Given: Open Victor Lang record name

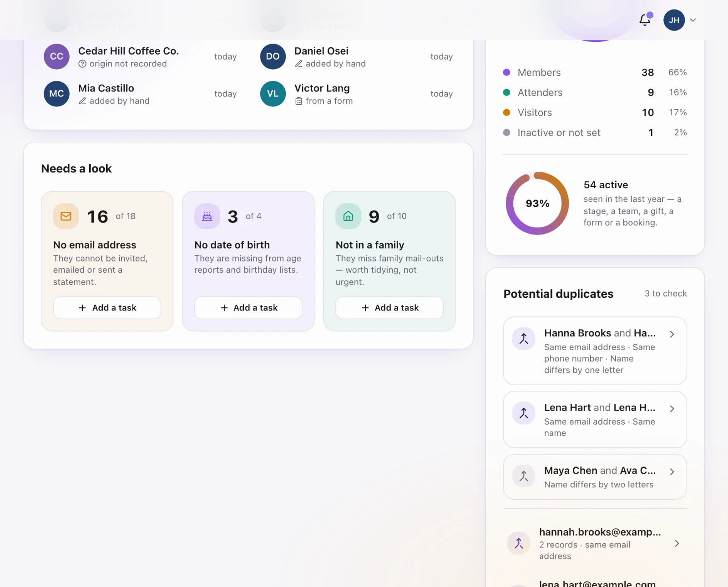Looking at the screenshot, I should click(322, 88).
